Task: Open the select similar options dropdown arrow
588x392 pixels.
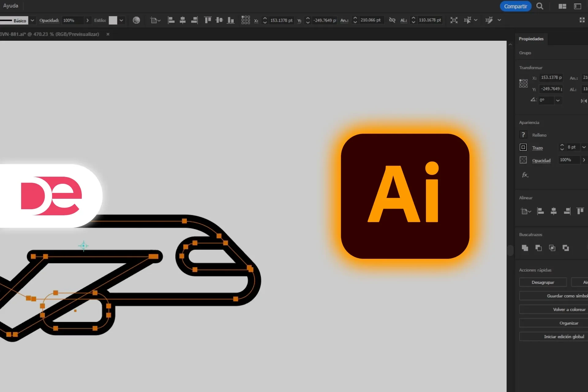Action: point(476,20)
